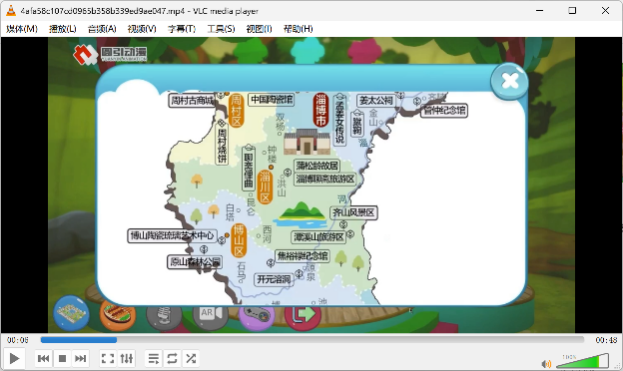Adjust the volume slider level
The image size is (623, 371).
[582, 361]
